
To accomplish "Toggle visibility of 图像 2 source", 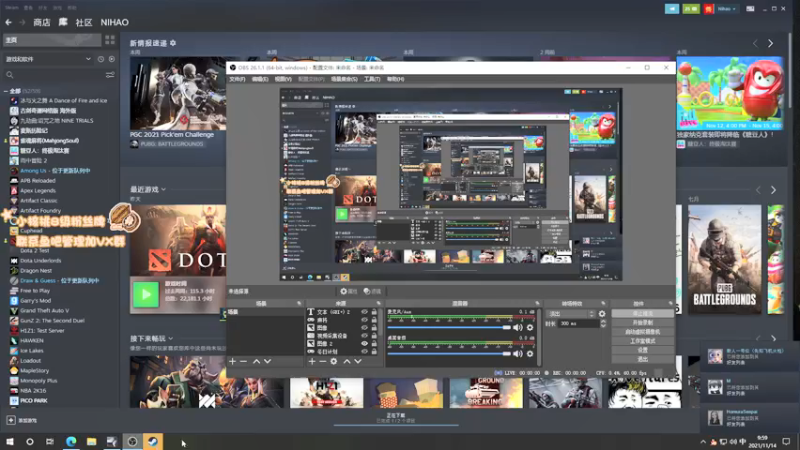I will [x=364, y=342].
